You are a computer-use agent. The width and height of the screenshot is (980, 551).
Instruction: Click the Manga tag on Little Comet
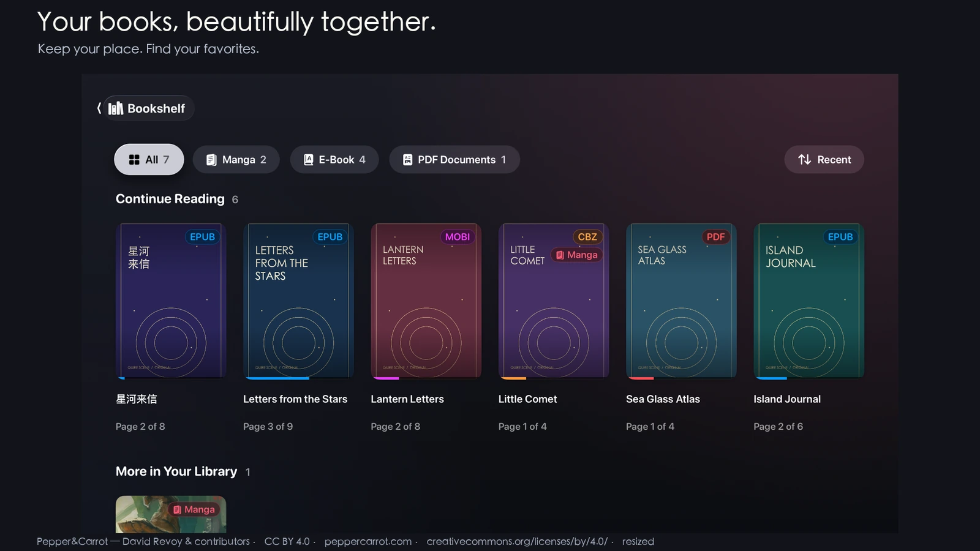click(x=577, y=255)
